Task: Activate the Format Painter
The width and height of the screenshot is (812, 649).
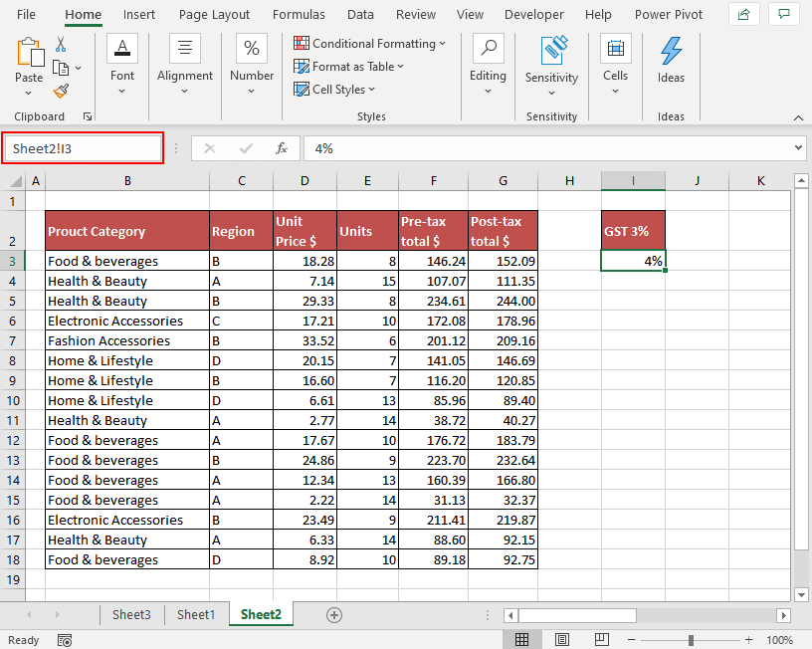Action: tap(60, 89)
